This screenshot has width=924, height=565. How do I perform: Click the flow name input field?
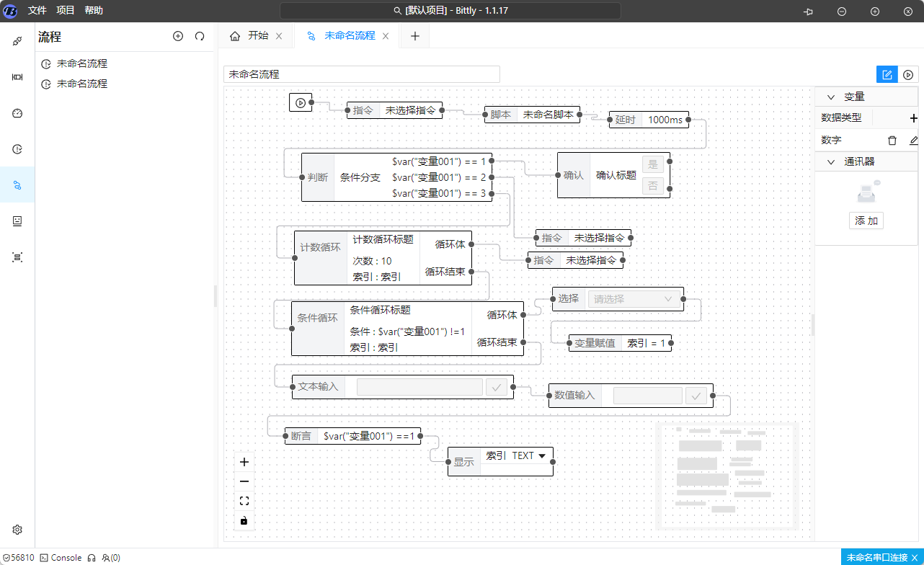click(361, 74)
